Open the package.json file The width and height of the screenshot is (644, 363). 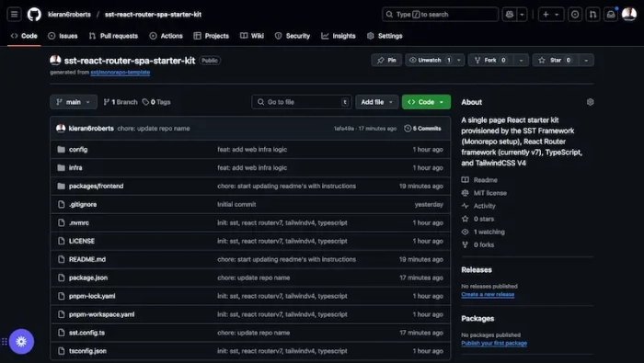coord(88,278)
